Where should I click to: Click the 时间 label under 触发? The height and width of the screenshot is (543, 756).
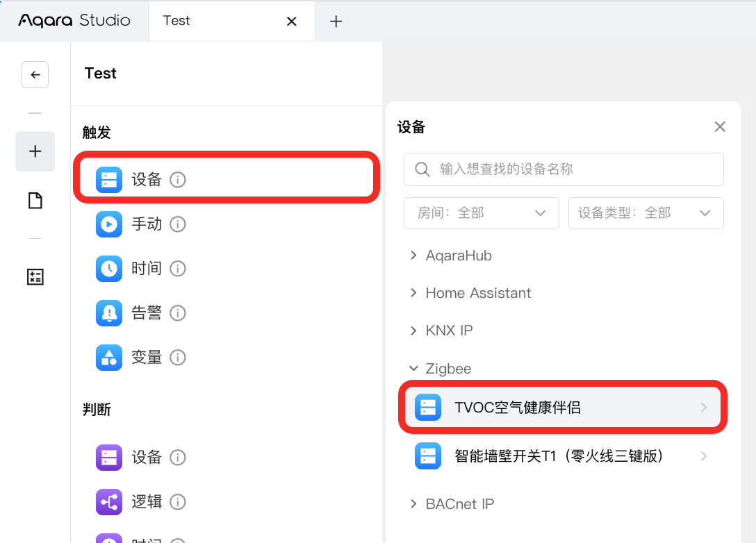[x=147, y=268]
